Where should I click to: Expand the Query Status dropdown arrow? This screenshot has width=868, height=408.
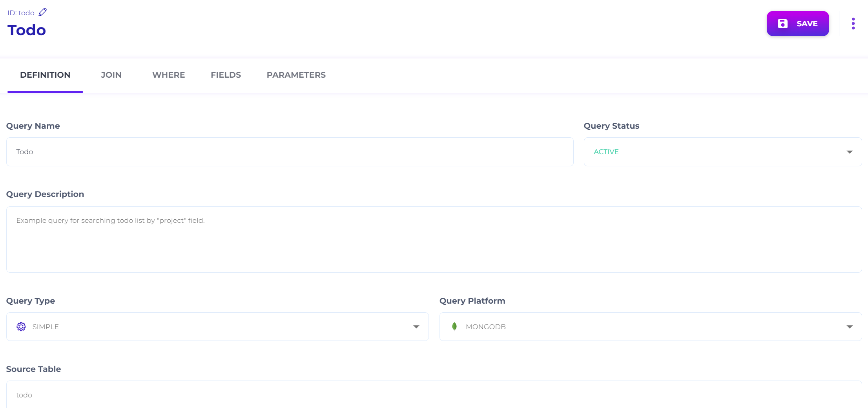[849, 152]
